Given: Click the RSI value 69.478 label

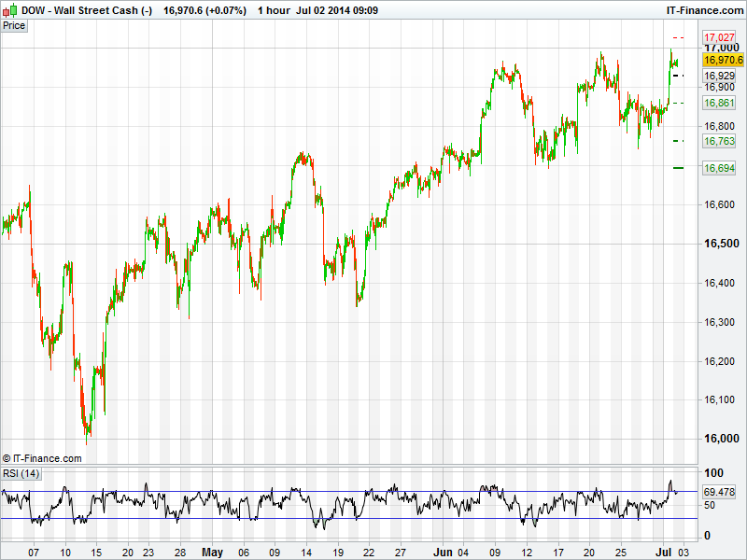Looking at the screenshot, I should pyautogui.click(x=719, y=492).
